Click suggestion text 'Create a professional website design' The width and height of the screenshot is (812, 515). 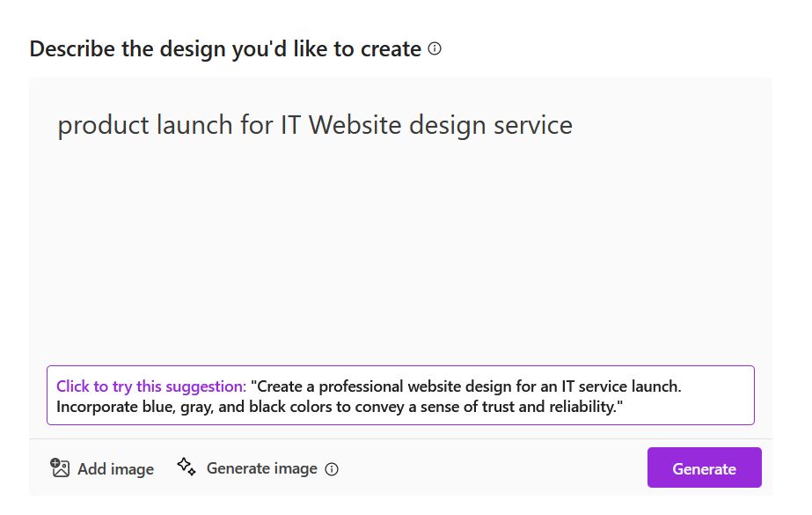pos(383,386)
